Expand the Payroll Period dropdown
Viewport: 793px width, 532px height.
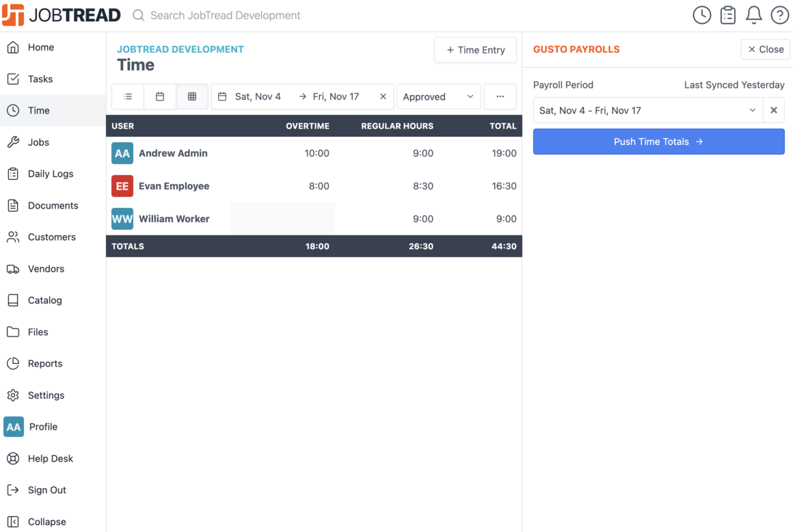click(x=648, y=110)
